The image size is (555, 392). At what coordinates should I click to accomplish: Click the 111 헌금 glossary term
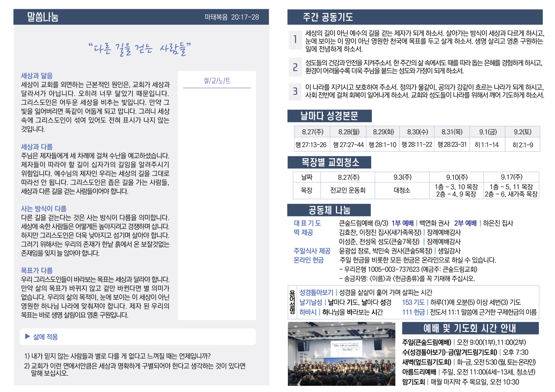point(413,312)
